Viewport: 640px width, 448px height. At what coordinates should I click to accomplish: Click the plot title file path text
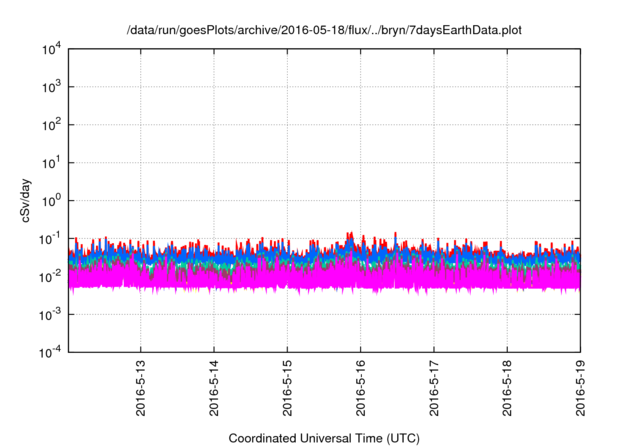pyautogui.click(x=323, y=31)
